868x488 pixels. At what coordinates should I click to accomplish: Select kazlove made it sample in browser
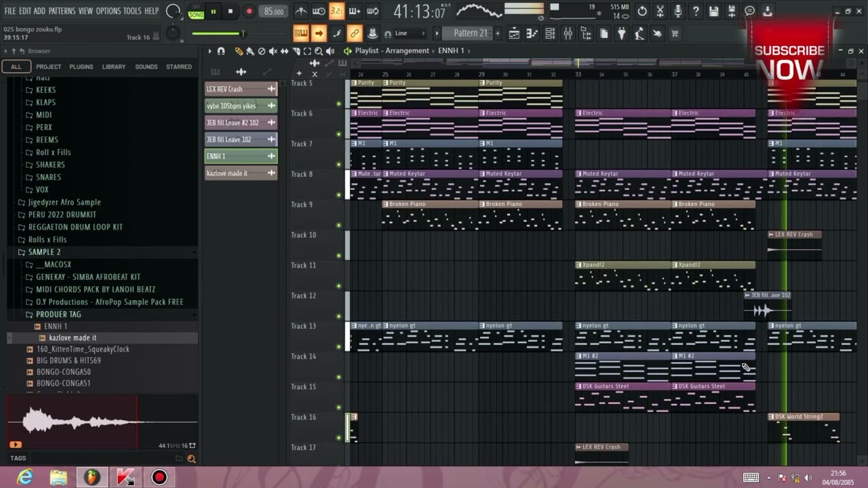[x=73, y=338]
